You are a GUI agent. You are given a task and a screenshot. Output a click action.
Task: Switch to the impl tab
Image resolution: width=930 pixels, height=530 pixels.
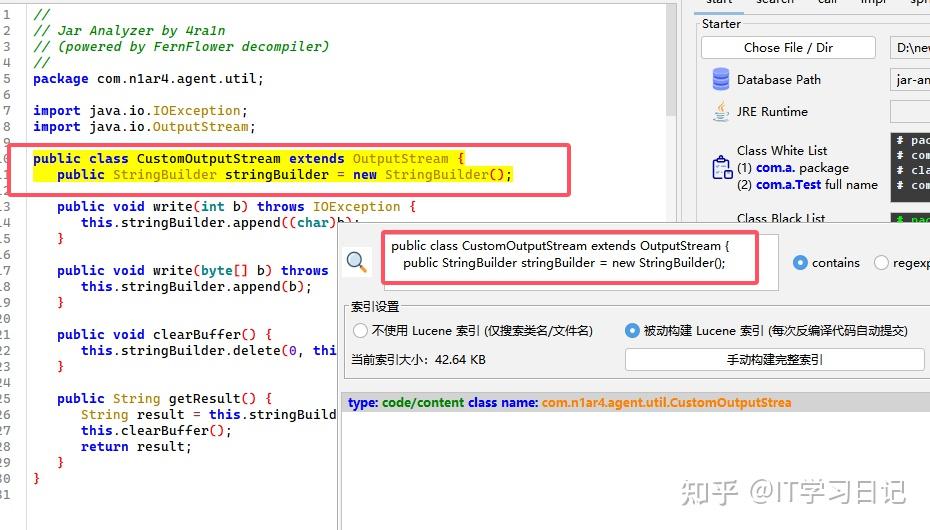[873, 3]
